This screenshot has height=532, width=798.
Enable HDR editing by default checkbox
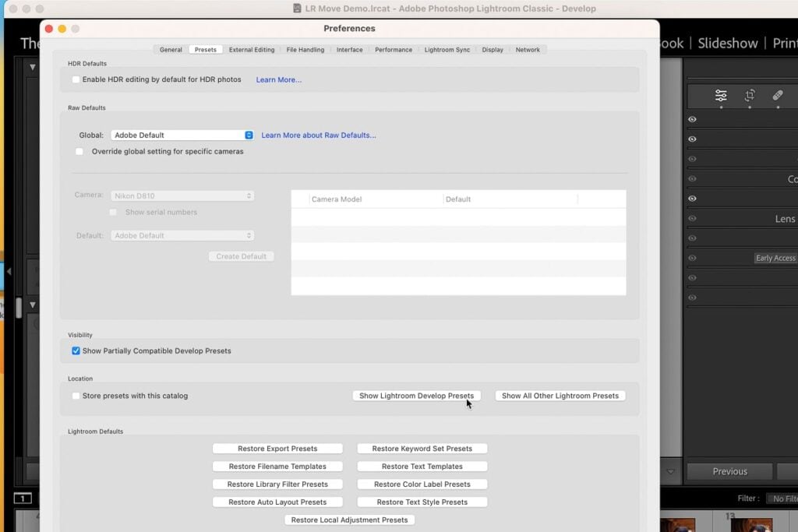(76, 79)
